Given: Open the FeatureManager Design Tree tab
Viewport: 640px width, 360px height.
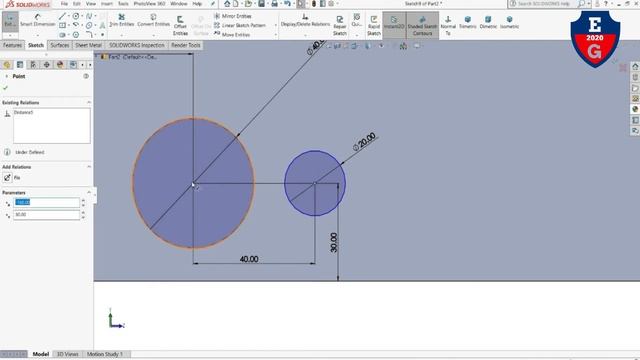Looking at the screenshot, I should click(7, 65).
